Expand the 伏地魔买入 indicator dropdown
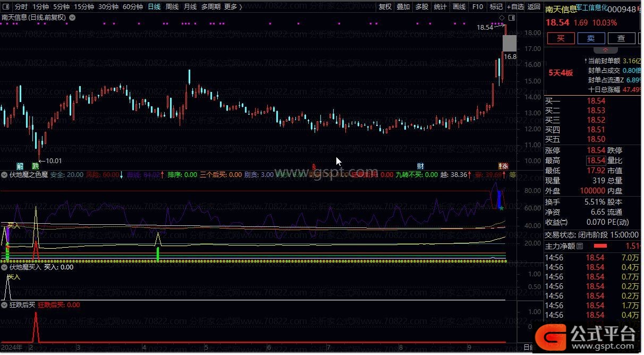Viewport: 644px width, 355px height. pos(5,267)
